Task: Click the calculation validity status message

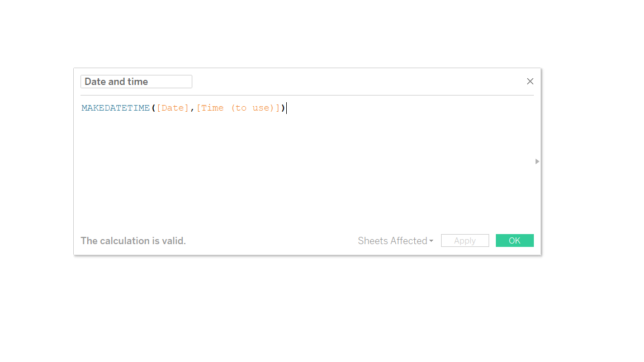Action: point(133,240)
